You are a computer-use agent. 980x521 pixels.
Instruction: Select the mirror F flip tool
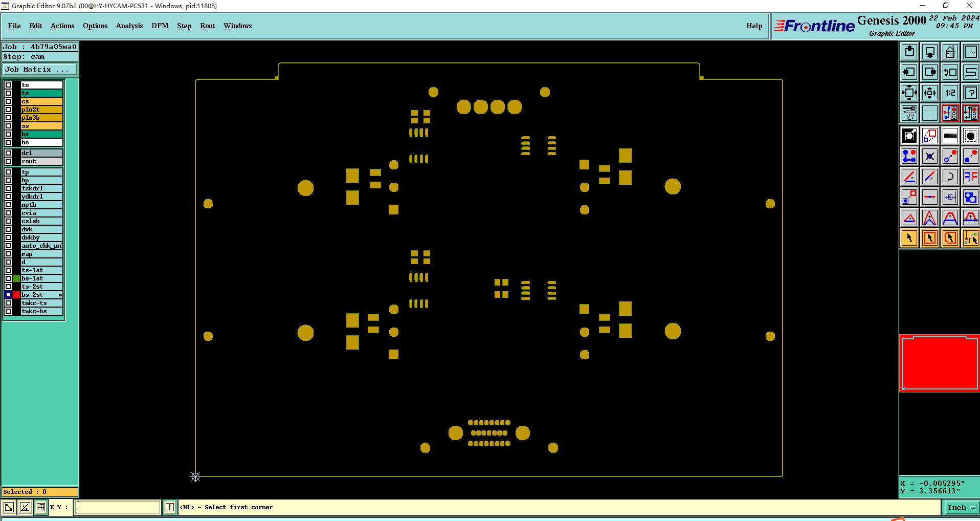[970, 177]
